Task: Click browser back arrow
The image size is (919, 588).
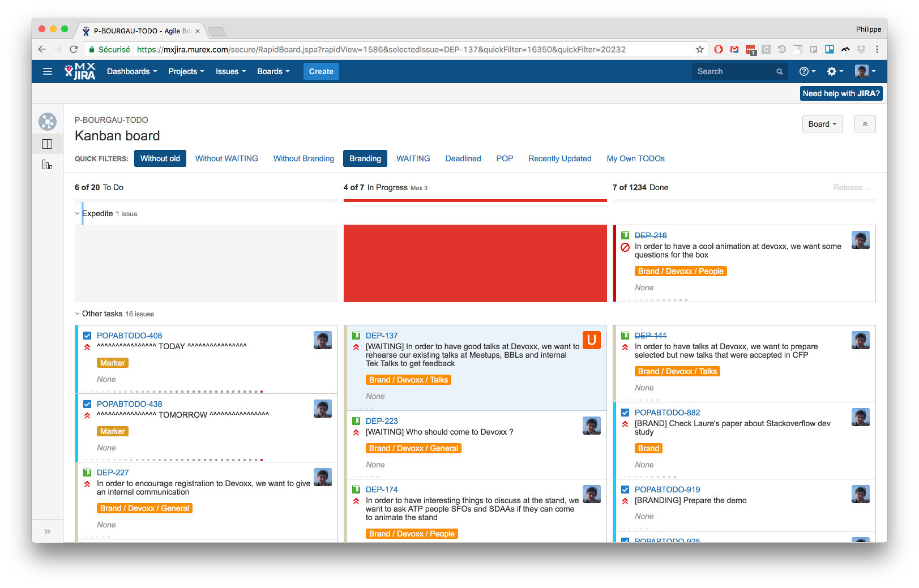Action: pyautogui.click(x=42, y=49)
